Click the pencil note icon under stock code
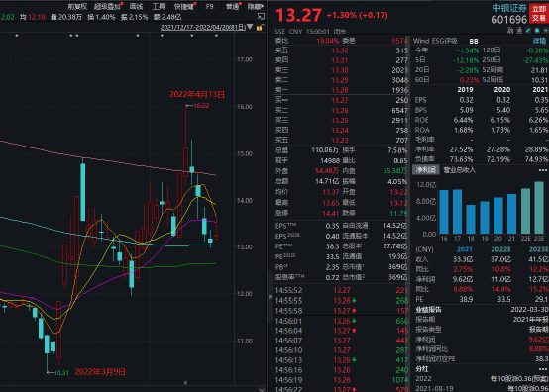Screen dimensions: 549x392 528,31
